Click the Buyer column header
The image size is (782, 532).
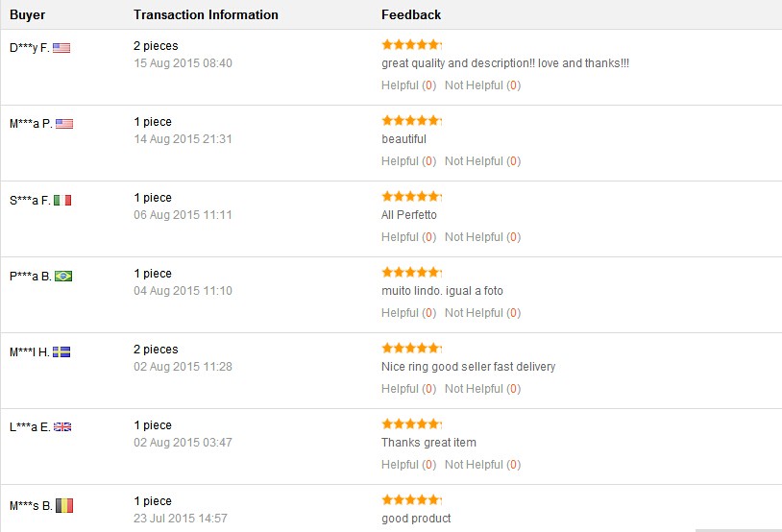(27, 14)
